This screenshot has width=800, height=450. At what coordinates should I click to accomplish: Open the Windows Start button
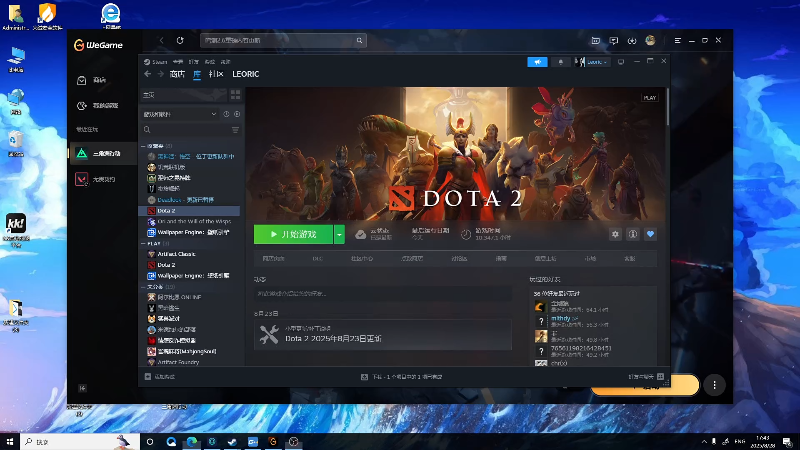coord(10,441)
